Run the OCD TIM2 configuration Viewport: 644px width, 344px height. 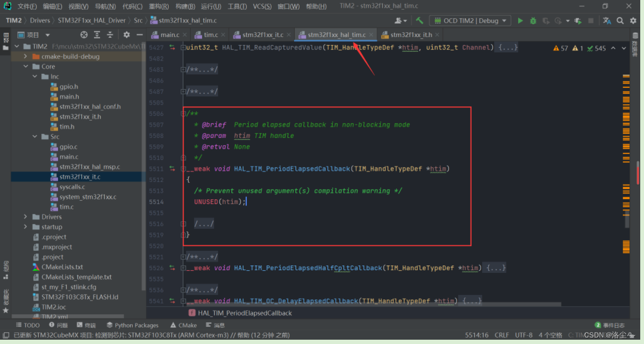tap(520, 20)
